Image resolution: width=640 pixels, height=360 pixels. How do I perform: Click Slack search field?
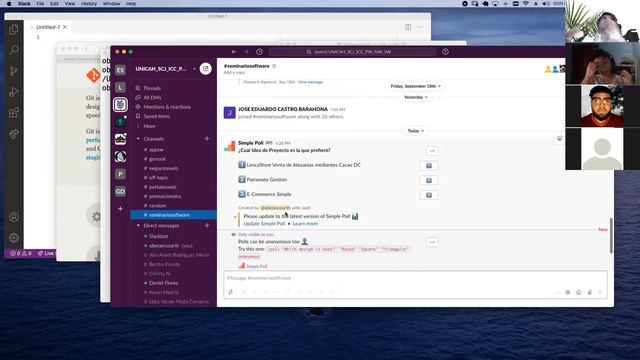tap(352, 52)
